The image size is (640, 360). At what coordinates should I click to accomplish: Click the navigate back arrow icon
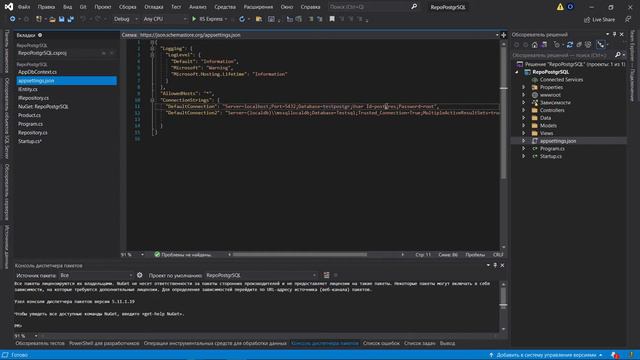(13, 19)
